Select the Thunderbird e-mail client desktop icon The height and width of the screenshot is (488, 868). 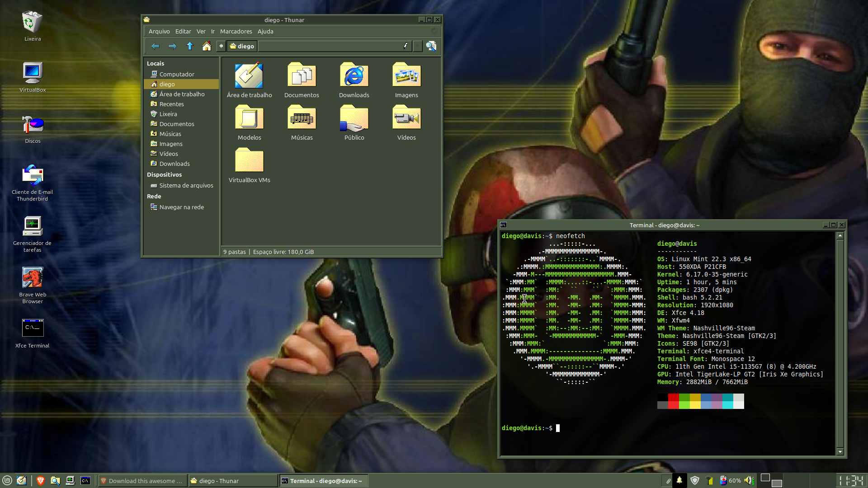pos(33,175)
